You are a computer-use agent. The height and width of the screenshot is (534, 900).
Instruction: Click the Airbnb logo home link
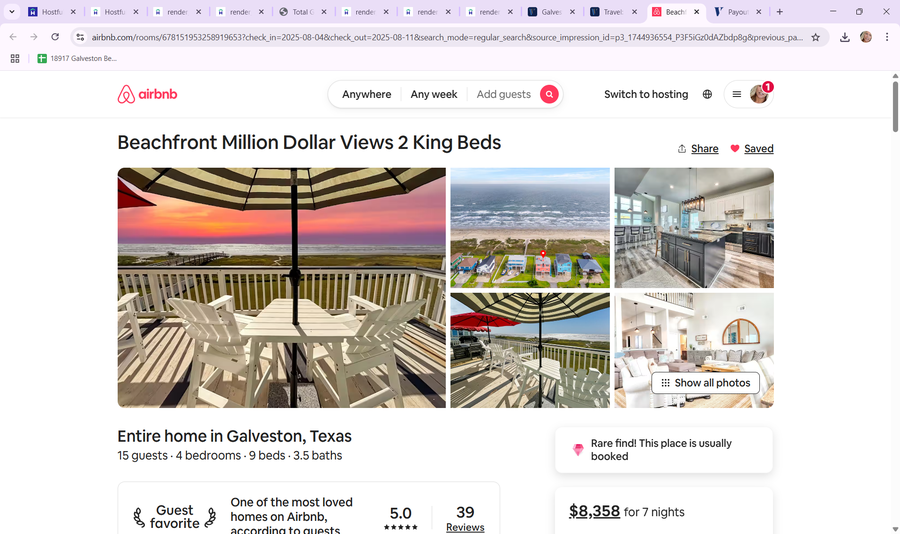pos(147,94)
